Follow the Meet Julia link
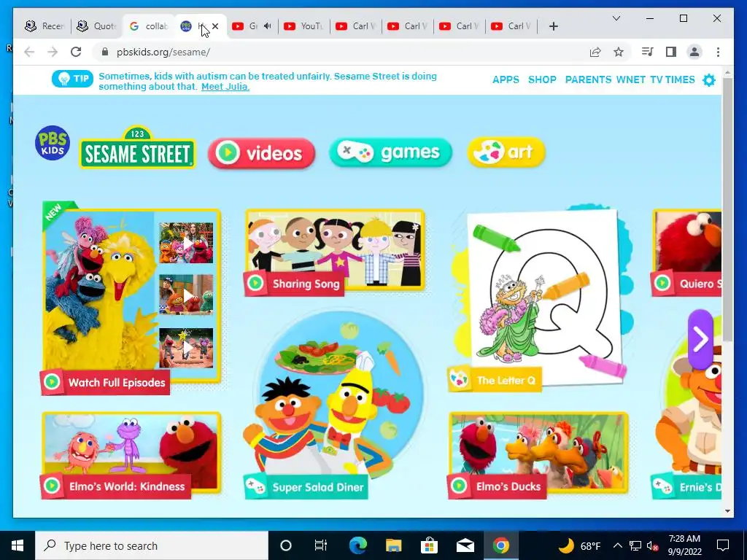The width and height of the screenshot is (747, 560). 225,87
